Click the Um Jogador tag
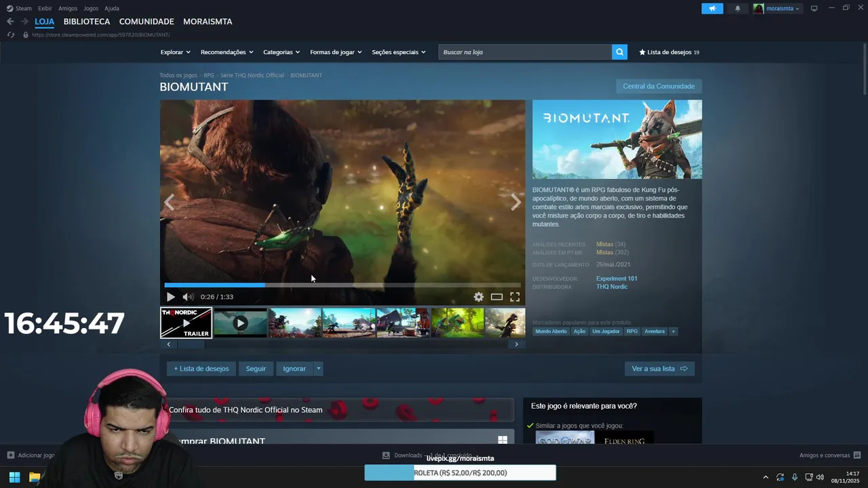The width and height of the screenshot is (868, 488). click(606, 331)
